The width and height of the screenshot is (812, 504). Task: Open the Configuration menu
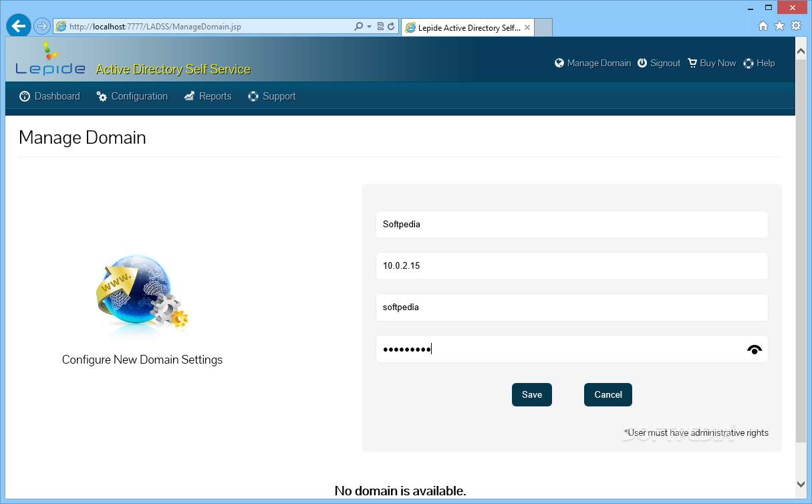click(x=139, y=96)
